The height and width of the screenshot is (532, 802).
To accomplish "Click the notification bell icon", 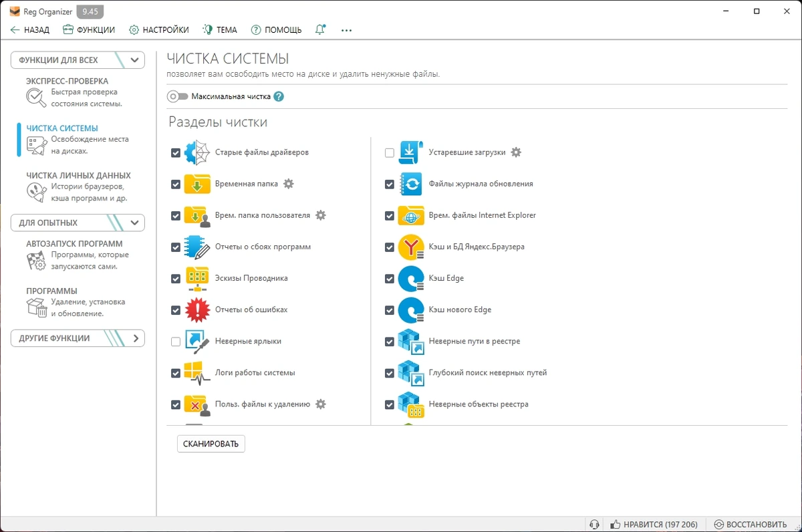I will click(321, 29).
